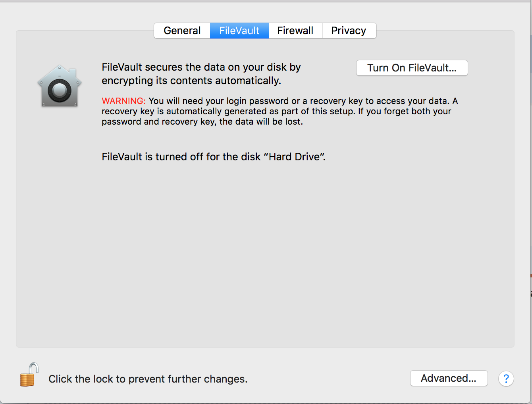Click 'FileVault secures the data' description text
The image size is (532, 404).
pyautogui.click(x=201, y=74)
